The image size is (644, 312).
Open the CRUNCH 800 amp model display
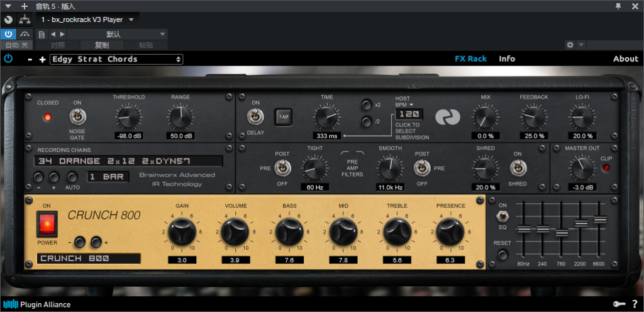(89, 259)
